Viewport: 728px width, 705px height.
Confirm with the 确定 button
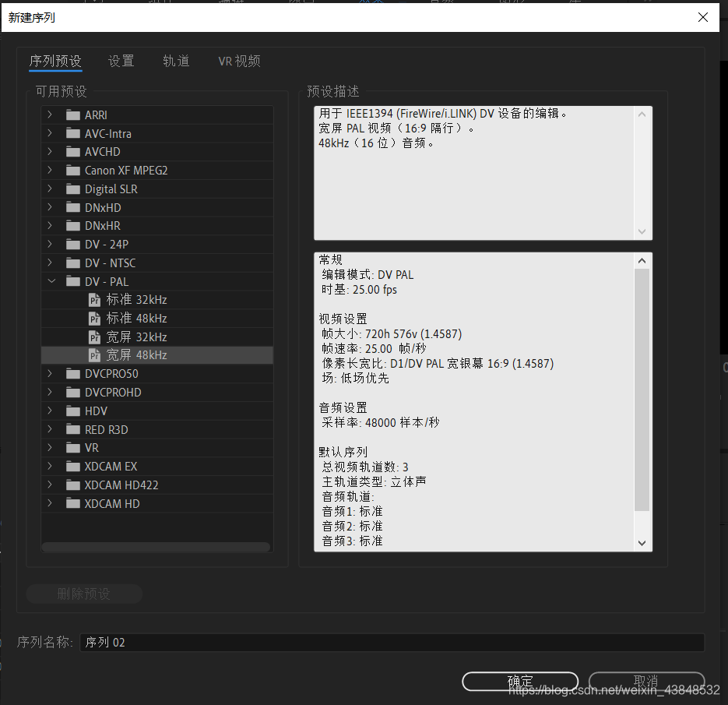[x=520, y=682]
